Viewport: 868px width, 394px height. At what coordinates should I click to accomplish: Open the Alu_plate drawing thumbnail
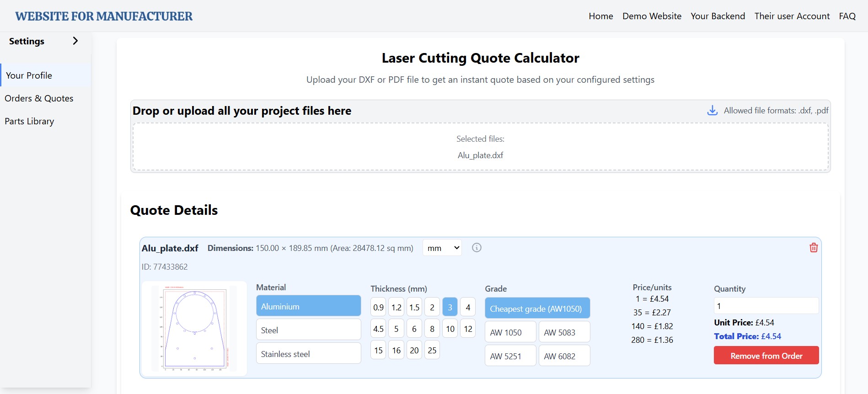tap(194, 329)
